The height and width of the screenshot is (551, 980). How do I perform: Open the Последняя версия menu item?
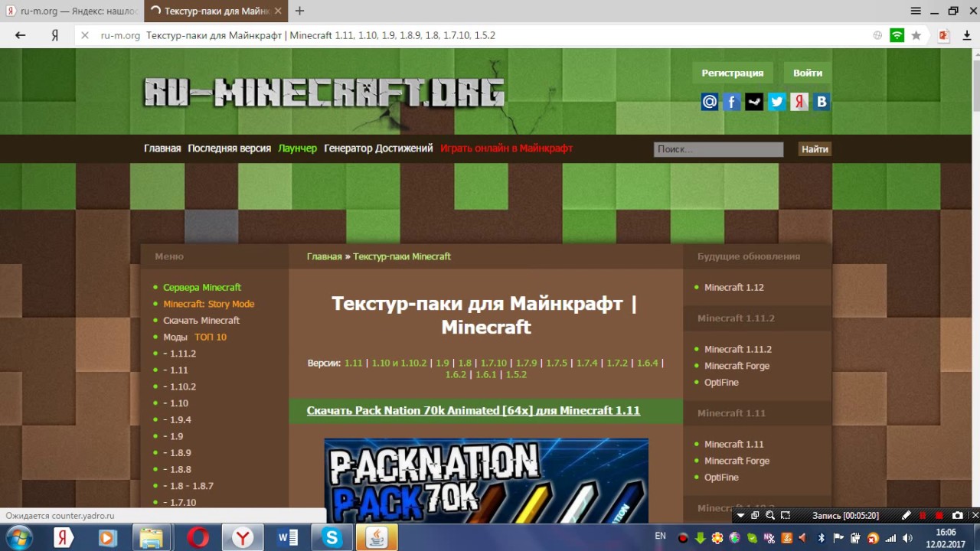(x=229, y=148)
